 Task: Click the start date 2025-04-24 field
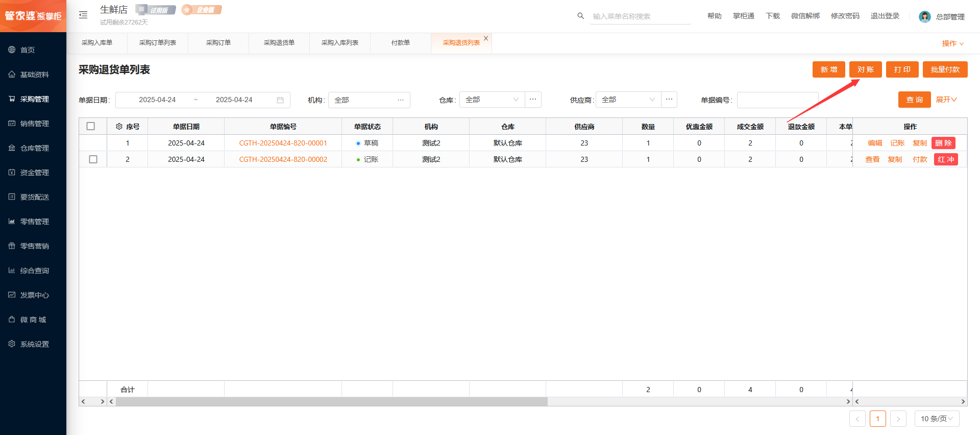click(157, 100)
